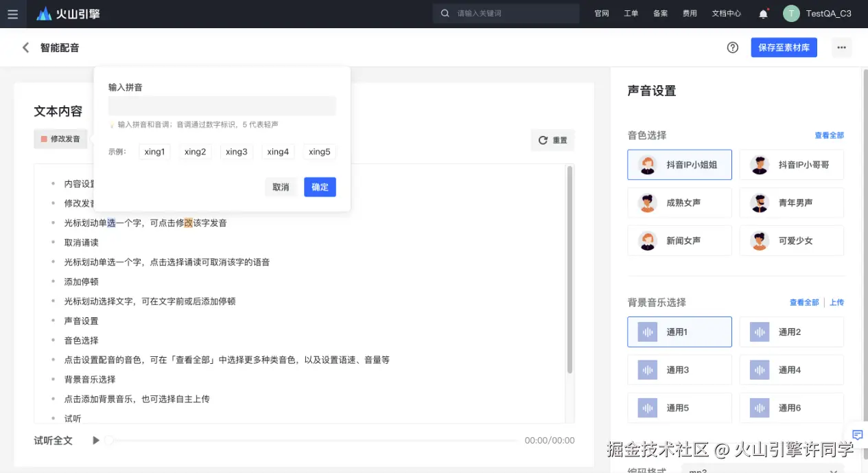Viewport: 868px width, 473px height.
Task: Choose background music 通用6
Action: [x=791, y=407]
